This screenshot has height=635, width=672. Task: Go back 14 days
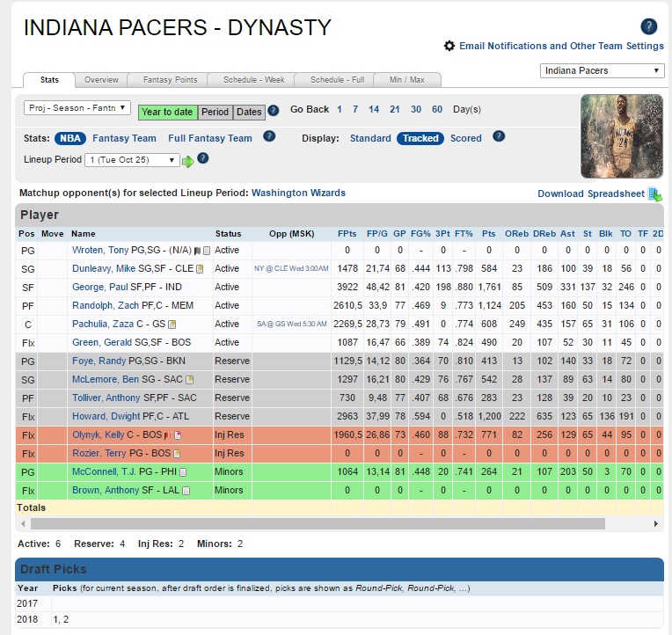point(374,109)
